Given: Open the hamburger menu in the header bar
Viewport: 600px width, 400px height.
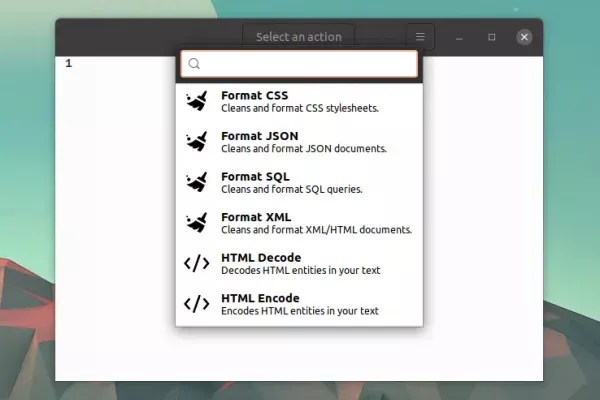Looking at the screenshot, I should tap(420, 37).
